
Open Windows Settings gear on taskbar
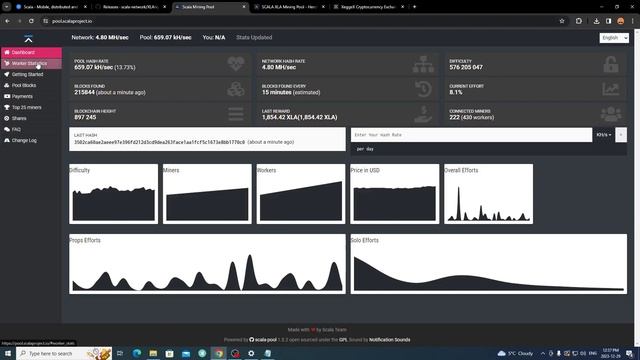pyautogui.click(x=251, y=353)
